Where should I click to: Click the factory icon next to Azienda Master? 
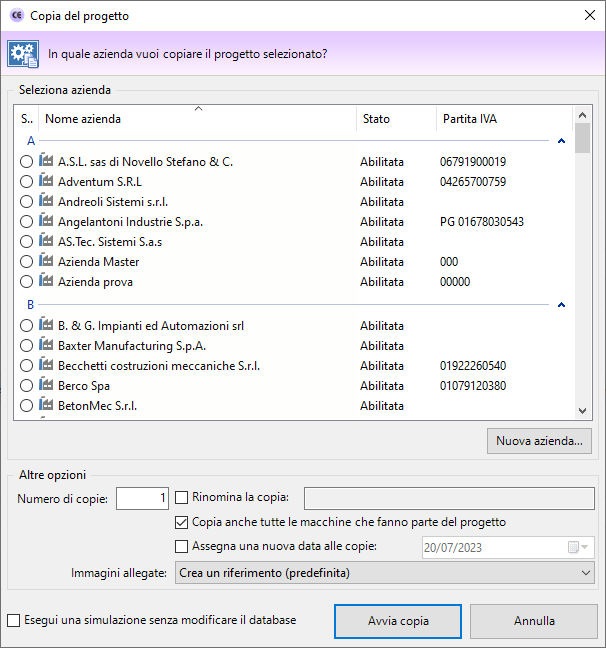(x=46, y=261)
